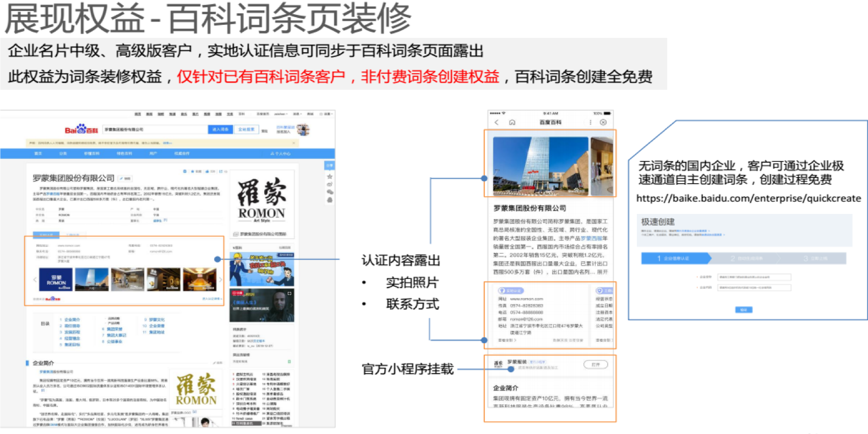The width and height of the screenshot is (868, 434).
Task: Tap the 罗蒙西服 link in the mobile summary
Action: (591, 238)
